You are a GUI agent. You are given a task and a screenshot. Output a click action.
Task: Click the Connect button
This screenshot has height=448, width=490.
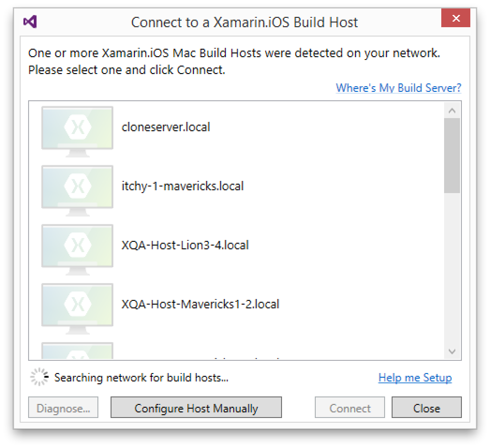pyautogui.click(x=349, y=407)
